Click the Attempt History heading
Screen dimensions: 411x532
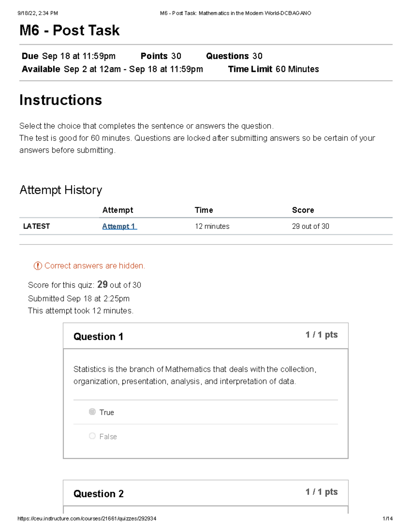coord(61,190)
